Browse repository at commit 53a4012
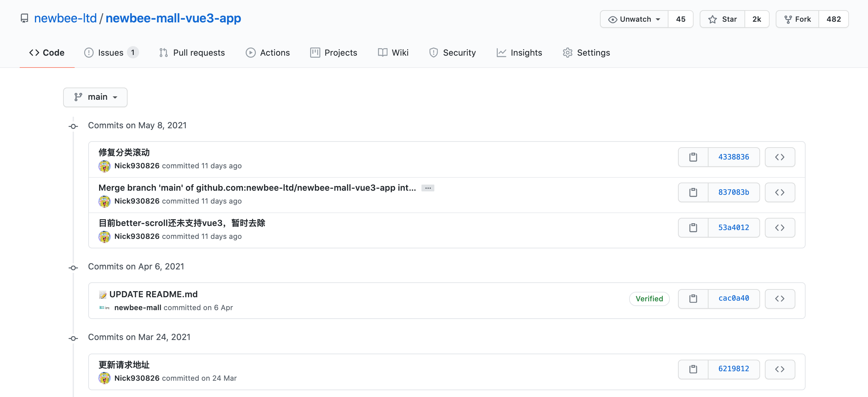This screenshot has width=868, height=397. point(780,228)
